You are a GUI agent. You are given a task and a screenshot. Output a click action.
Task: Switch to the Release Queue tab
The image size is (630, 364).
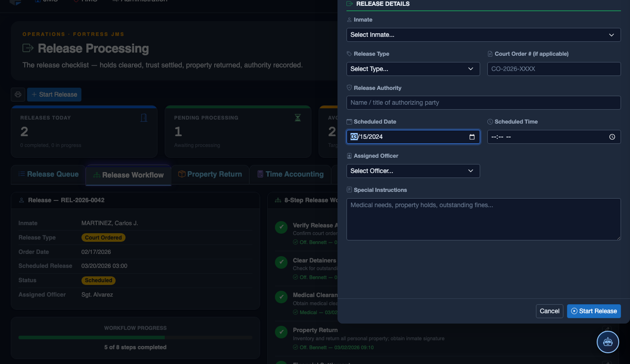(49, 174)
